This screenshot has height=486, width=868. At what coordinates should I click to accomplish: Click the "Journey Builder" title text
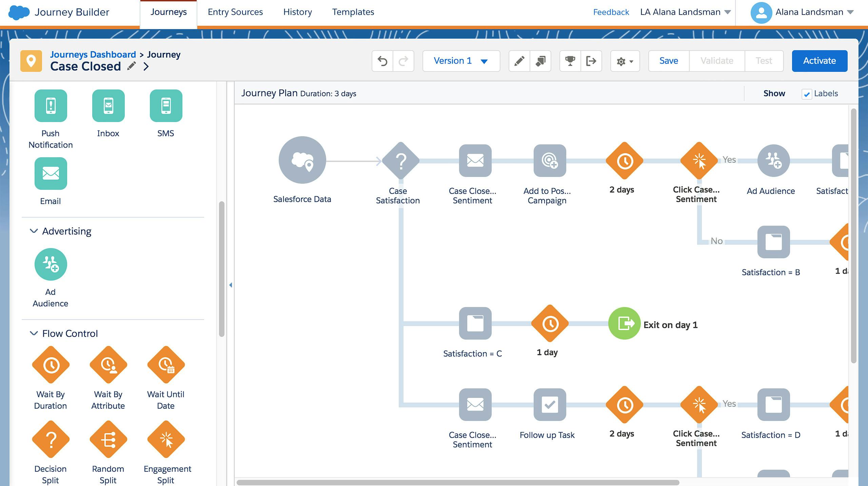tap(72, 12)
